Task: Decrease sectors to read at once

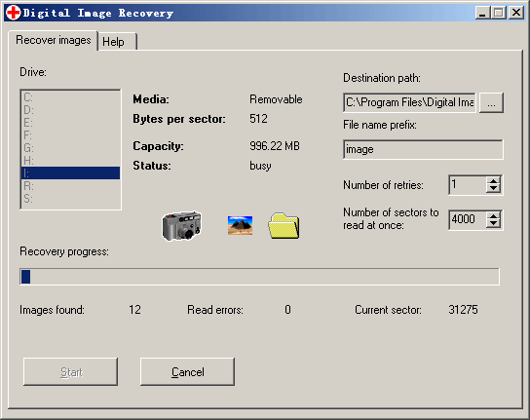Action: [494, 224]
